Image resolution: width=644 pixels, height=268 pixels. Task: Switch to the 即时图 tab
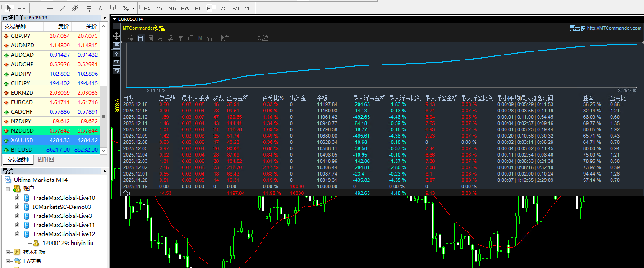point(46,159)
